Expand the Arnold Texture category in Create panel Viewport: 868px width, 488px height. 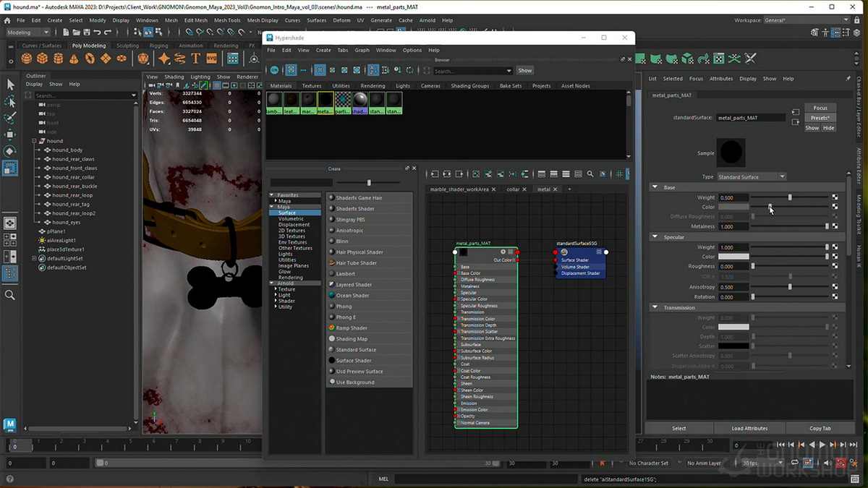tap(276, 289)
